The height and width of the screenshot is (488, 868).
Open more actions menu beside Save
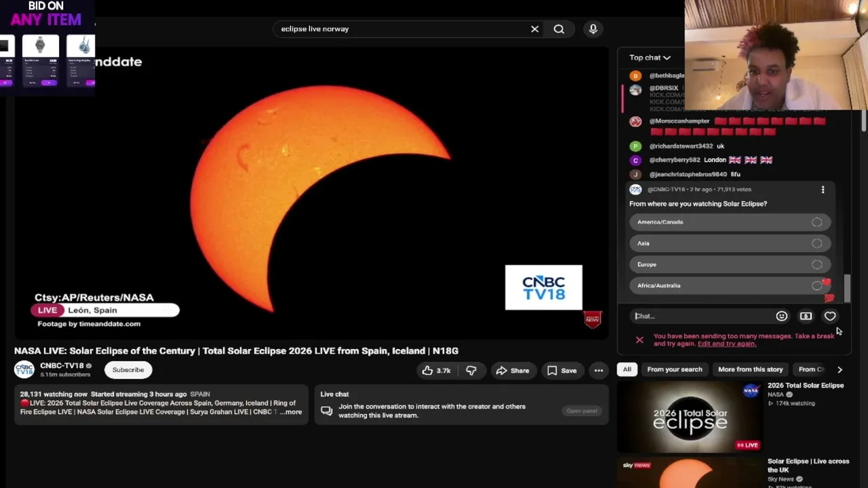point(599,371)
